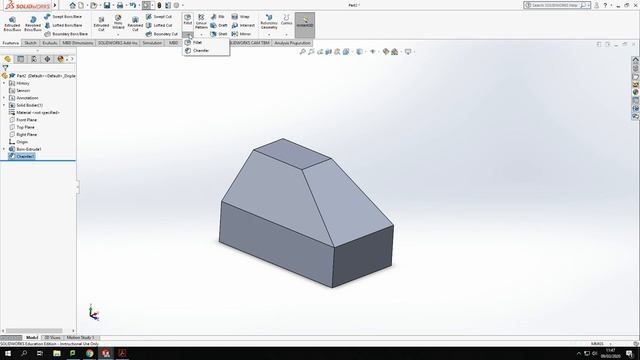The width and height of the screenshot is (640, 360).
Task: Select the Linear Pattern tool
Action: 201,22
